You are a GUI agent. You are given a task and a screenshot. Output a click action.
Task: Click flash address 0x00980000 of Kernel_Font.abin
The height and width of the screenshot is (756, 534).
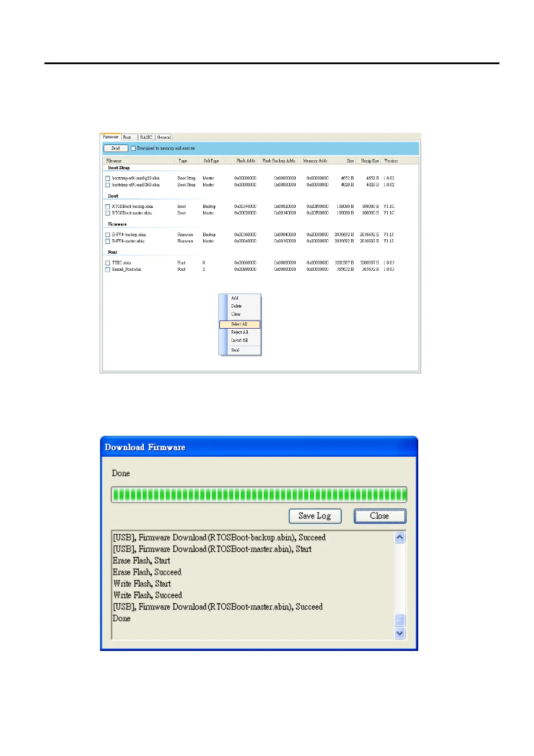coord(245,269)
